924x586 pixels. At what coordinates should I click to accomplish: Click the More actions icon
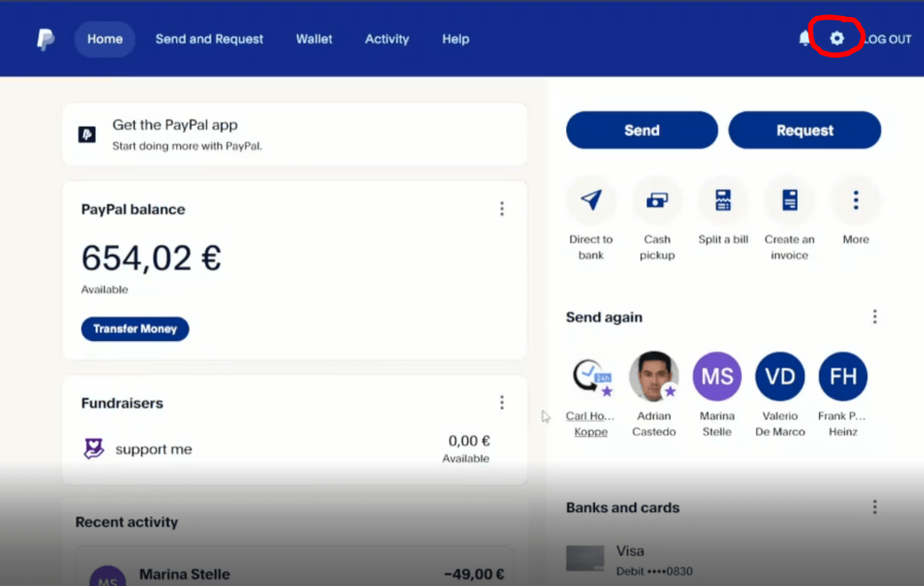coord(856,201)
